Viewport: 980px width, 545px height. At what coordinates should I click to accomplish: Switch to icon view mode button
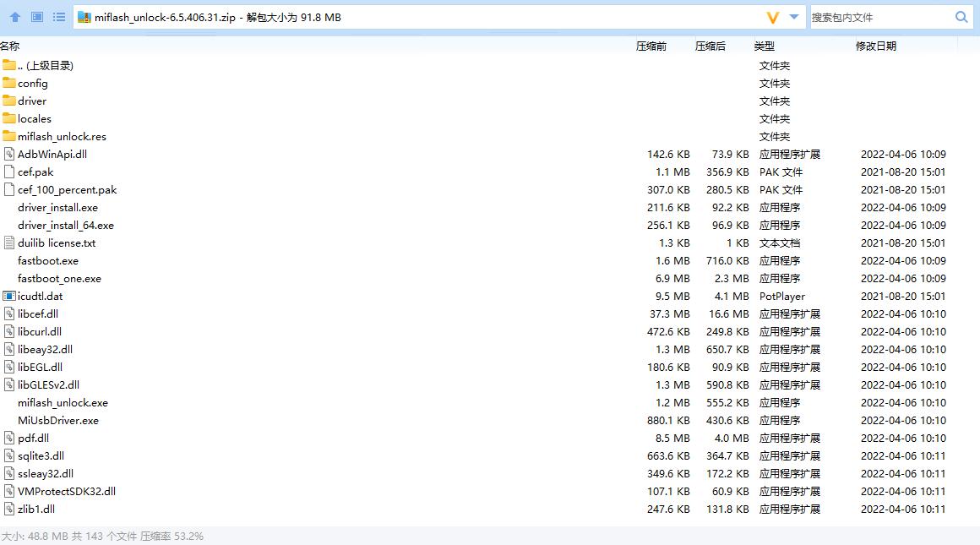[37, 17]
